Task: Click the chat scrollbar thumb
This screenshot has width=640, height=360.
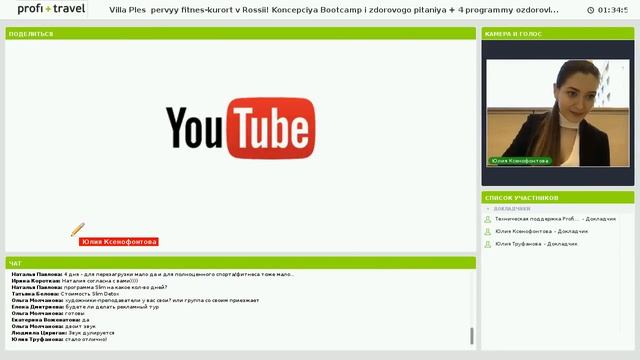Action: (x=472, y=336)
